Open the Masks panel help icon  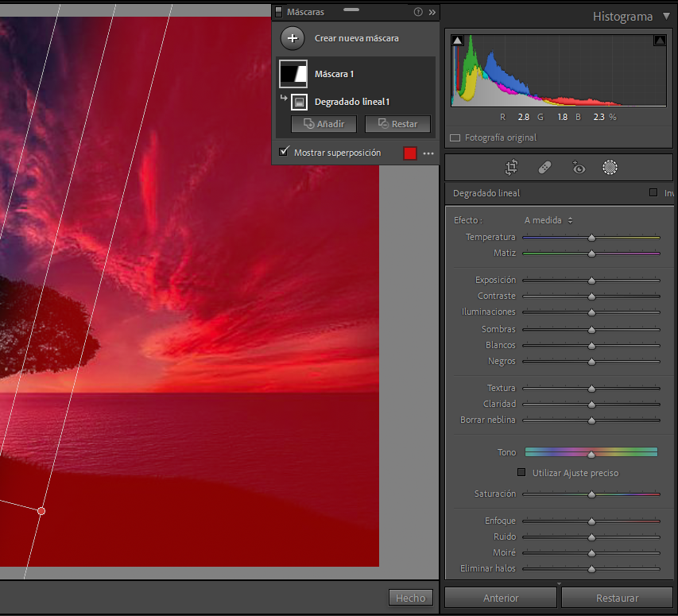418,12
